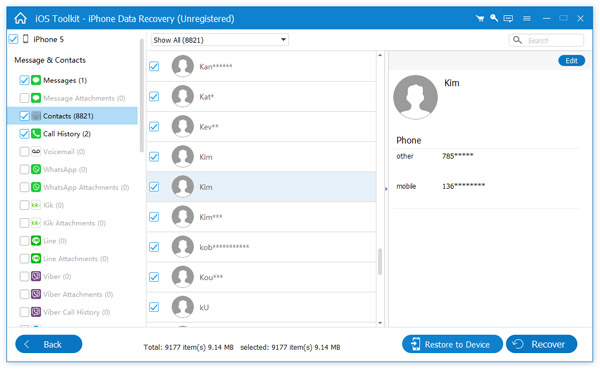Select the Kat* contact row

click(x=261, y=96)
